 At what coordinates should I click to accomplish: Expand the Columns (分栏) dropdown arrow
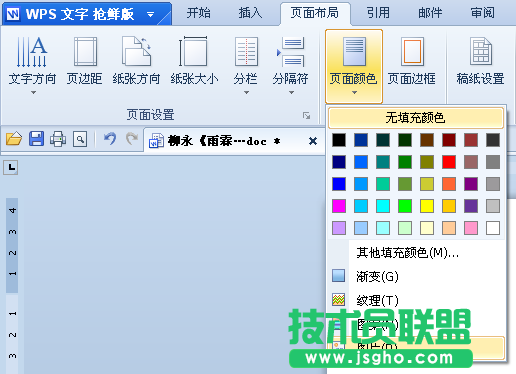(x=246, y=93)
